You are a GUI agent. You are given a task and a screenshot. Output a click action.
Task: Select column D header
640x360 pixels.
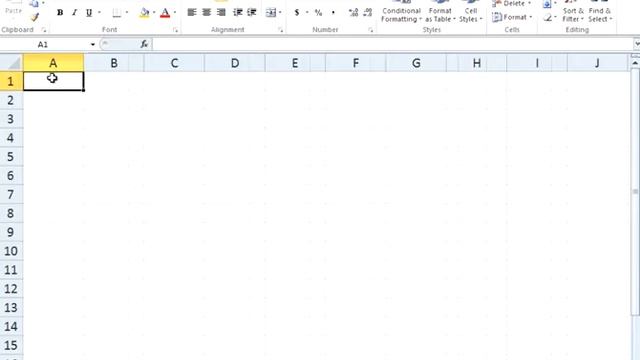(235, 63)
